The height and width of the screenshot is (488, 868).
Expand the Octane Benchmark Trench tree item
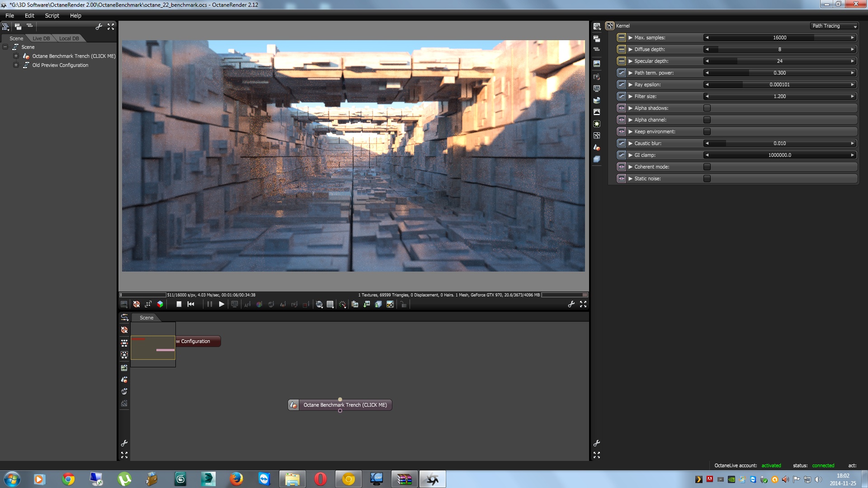tap(16, 56)
